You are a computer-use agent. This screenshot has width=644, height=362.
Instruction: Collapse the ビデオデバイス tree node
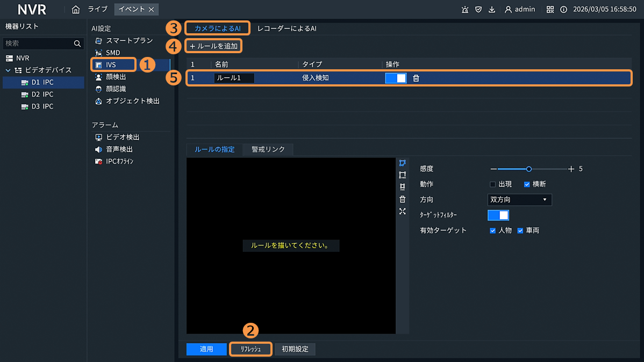pos(8,70)
